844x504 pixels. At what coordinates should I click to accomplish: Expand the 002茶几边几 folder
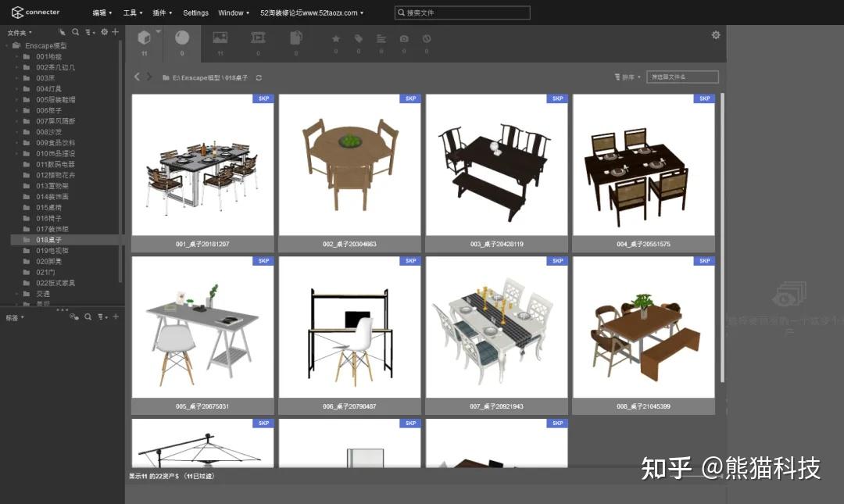[x=17, y=67]
